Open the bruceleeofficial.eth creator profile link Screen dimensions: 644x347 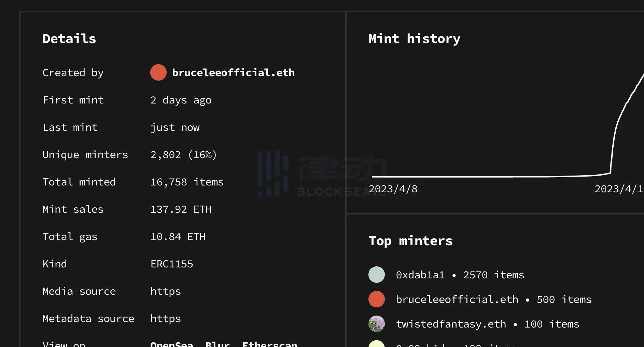click(233, 72)
